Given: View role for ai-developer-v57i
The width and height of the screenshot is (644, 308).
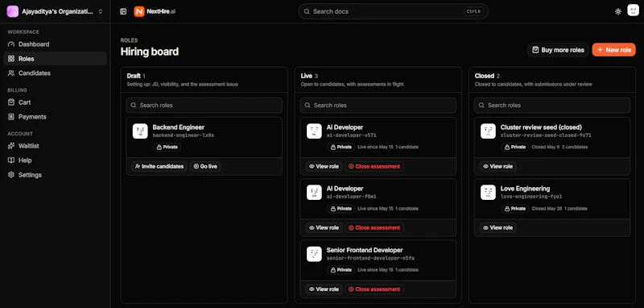Looking at the screenshot, I should point(324,167).
